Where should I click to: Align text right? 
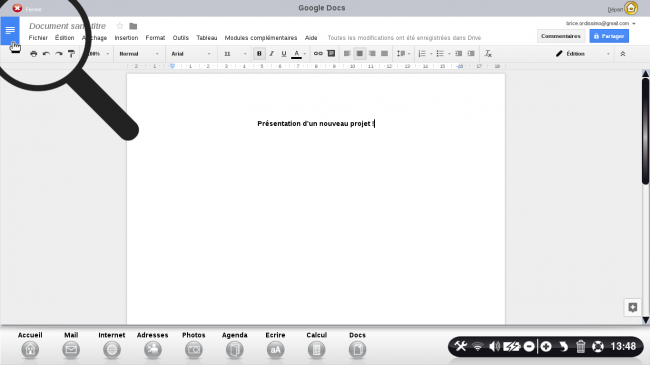pyautogui.click(x=372, y=54)
